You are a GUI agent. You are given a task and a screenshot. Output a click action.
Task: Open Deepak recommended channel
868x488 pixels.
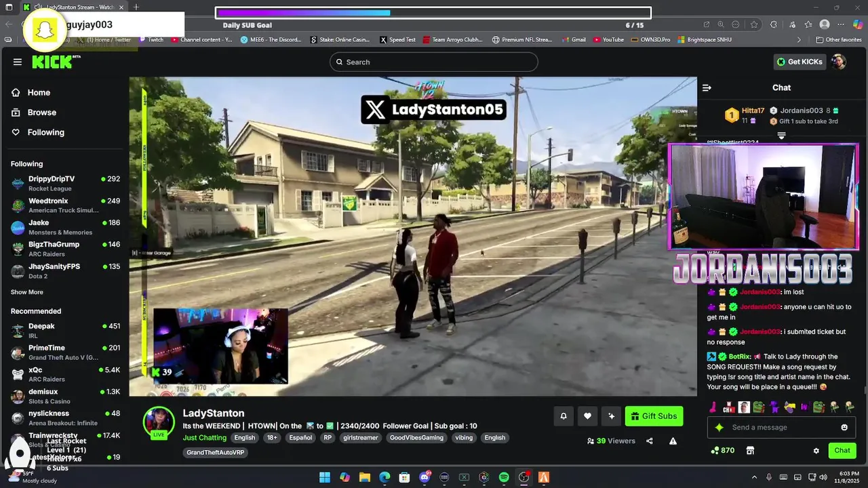(65, 331)
